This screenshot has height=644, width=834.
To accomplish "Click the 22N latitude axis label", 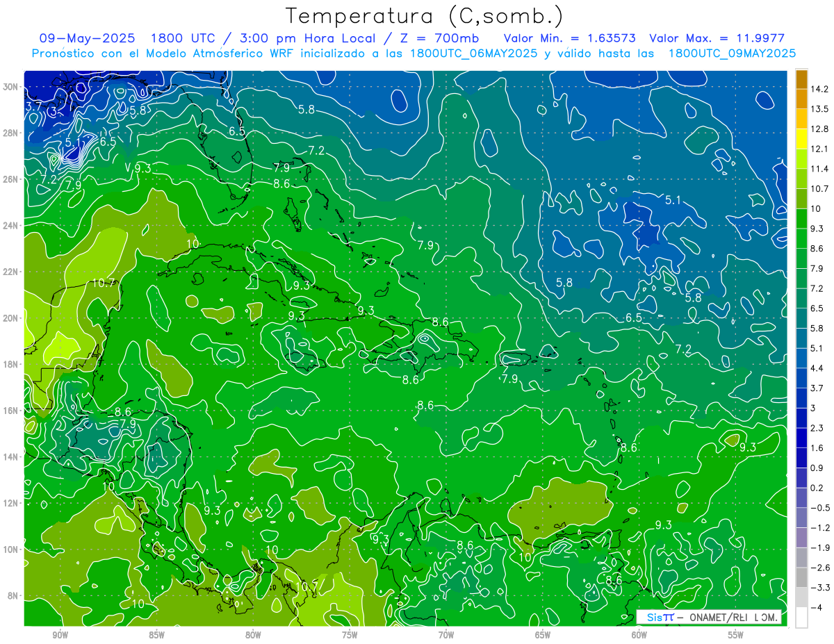I will (11, 272).
